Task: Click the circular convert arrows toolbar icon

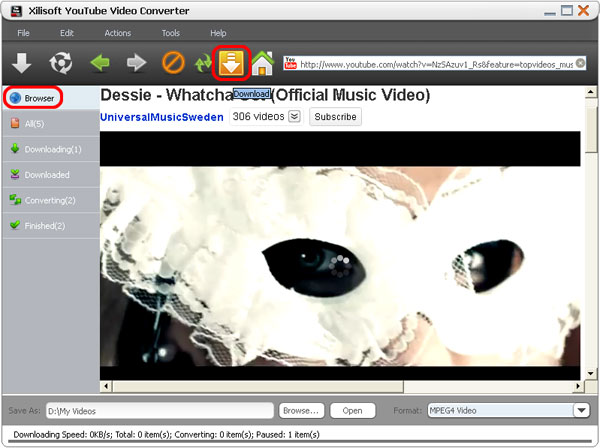Action: pos(60,63)
